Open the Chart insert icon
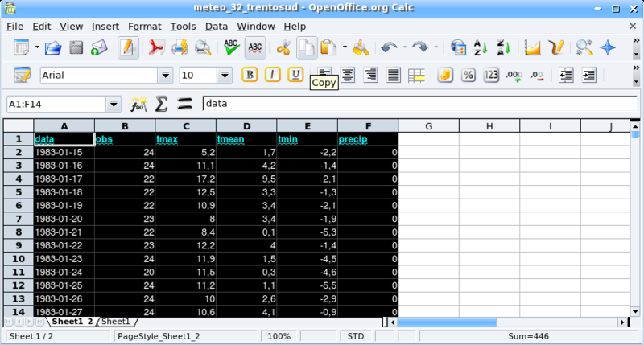 point(532,47)
